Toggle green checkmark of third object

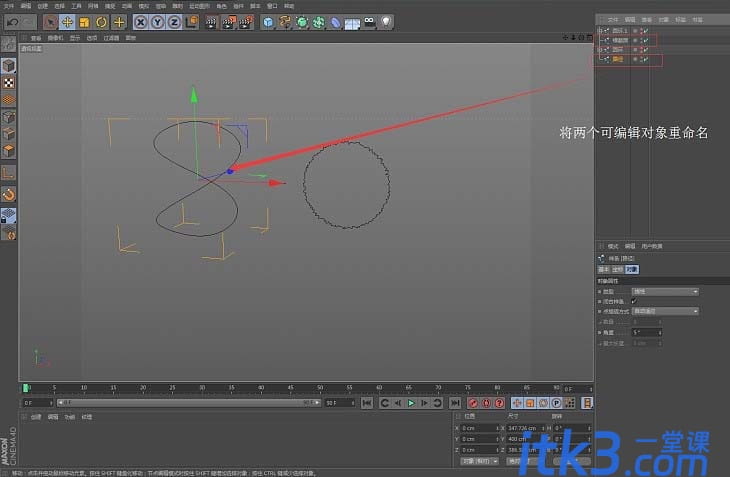point(645,49)
